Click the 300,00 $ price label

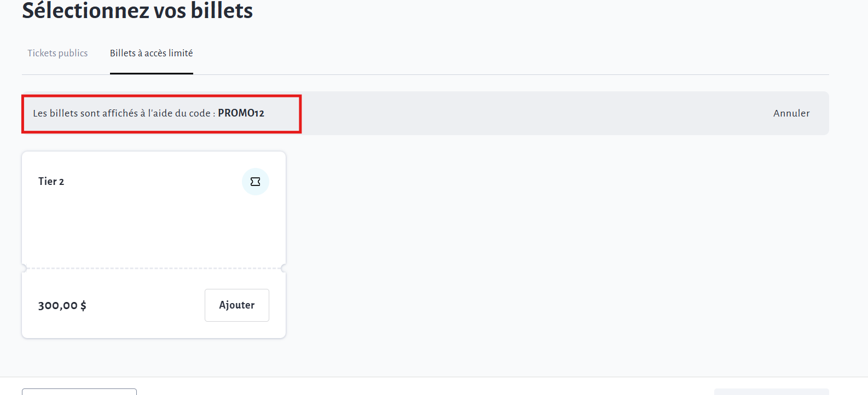click(62, 305)
